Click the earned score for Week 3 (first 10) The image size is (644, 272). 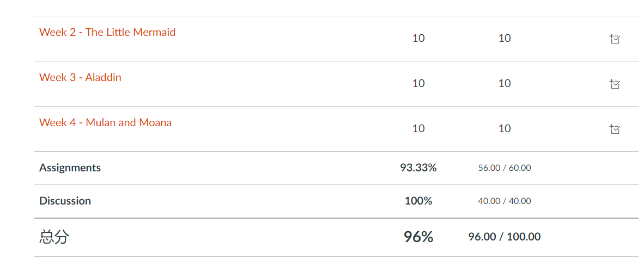pos(418,83)
